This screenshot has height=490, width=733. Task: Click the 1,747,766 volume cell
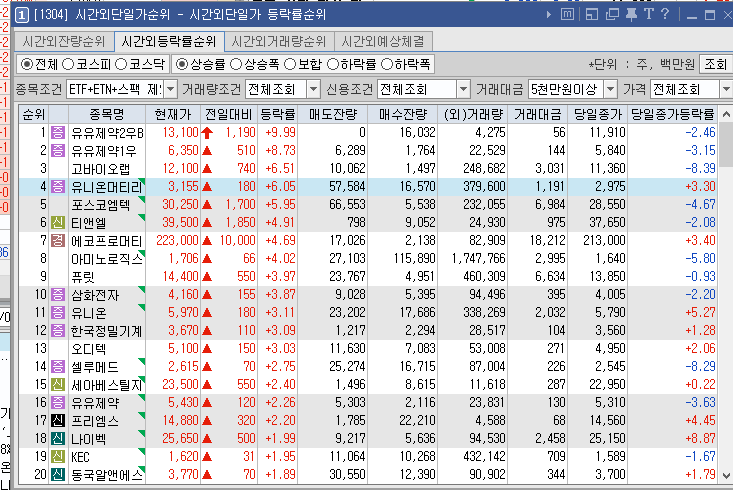point(478,259)
